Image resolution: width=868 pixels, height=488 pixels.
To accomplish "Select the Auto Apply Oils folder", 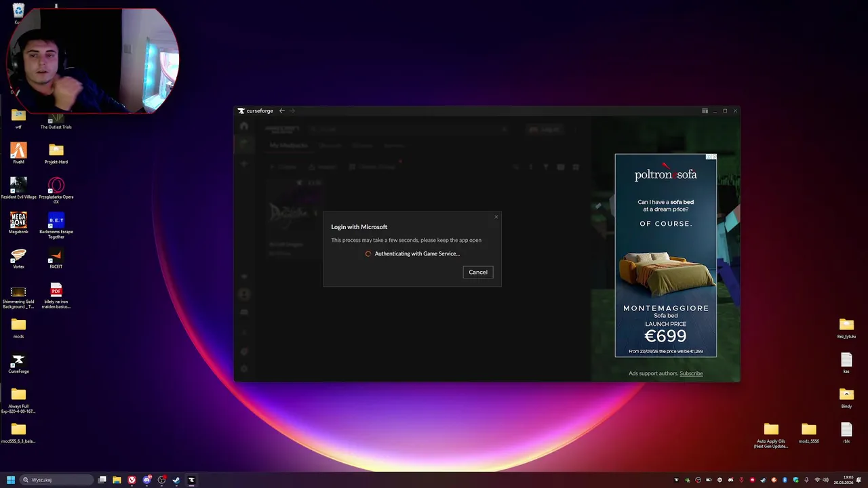I will (771, 434).
